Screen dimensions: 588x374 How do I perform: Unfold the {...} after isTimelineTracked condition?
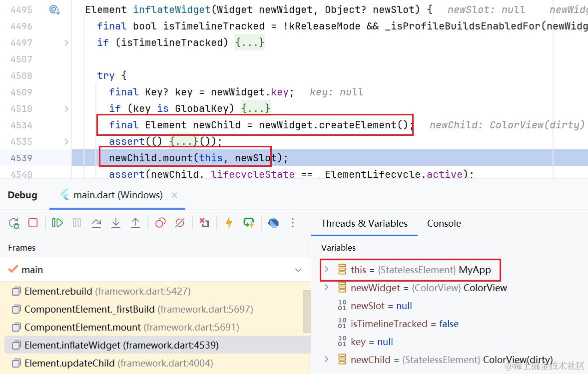(250, 42)
